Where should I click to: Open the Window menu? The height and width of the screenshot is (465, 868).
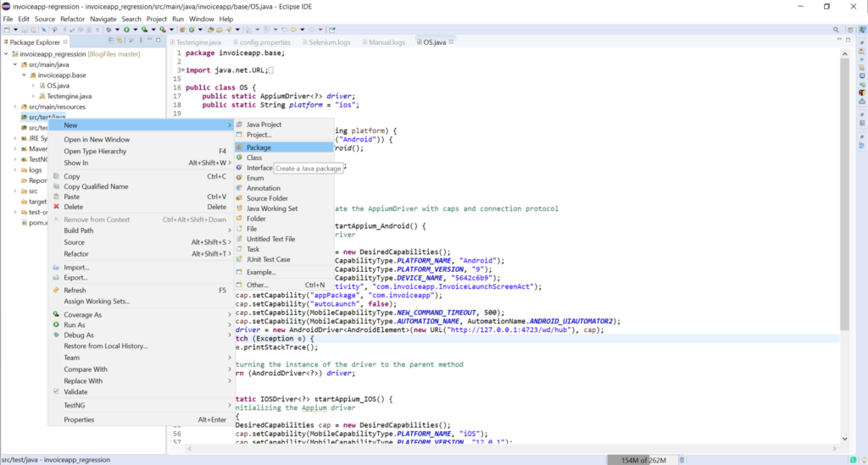click(x=201, y=19)
